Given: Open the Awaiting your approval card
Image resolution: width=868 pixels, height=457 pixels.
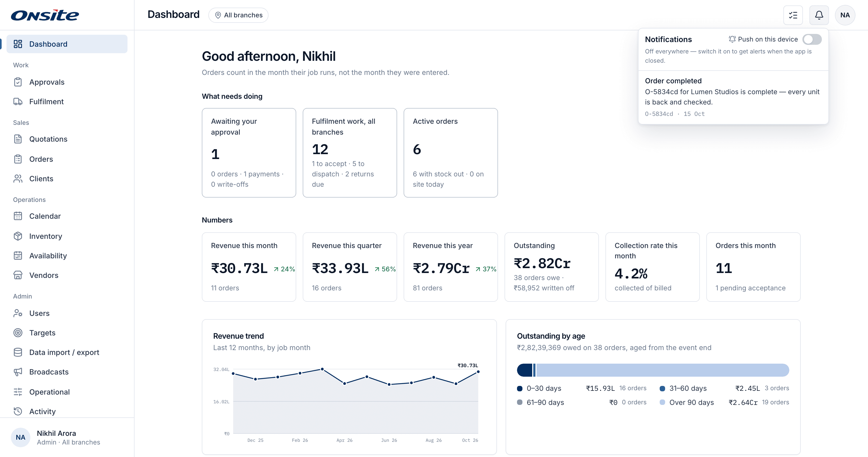Looking at the screenshot, I should pyautogui.click(x=249, y=153).
